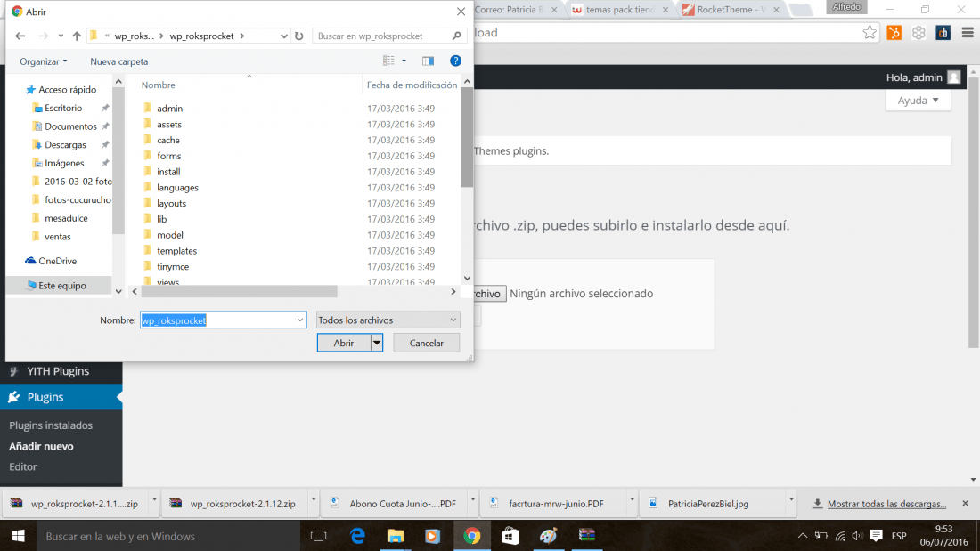Screen dimensions: 980x551
Task: Launch Microsoft Edge from the taskbar
Action: point(357,536)
